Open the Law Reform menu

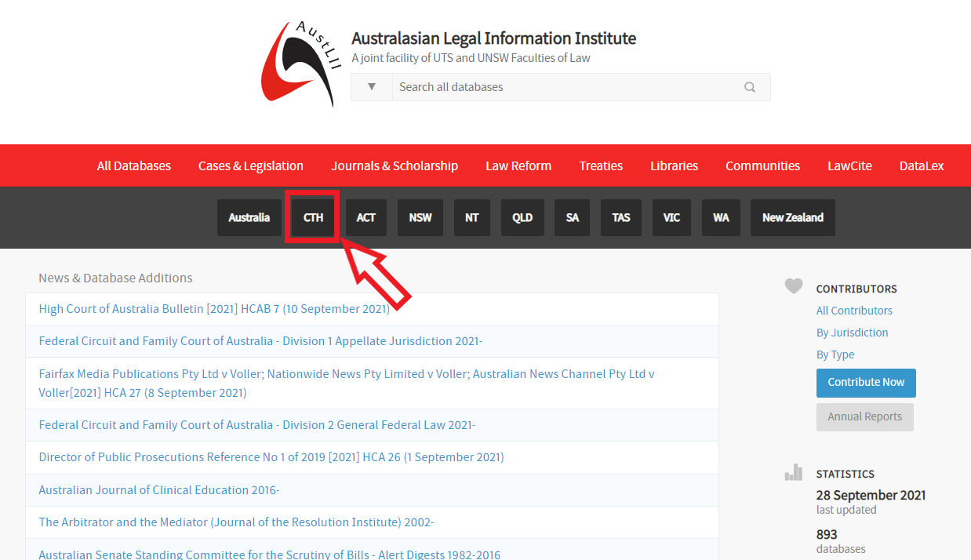click(x=518, y=165)
